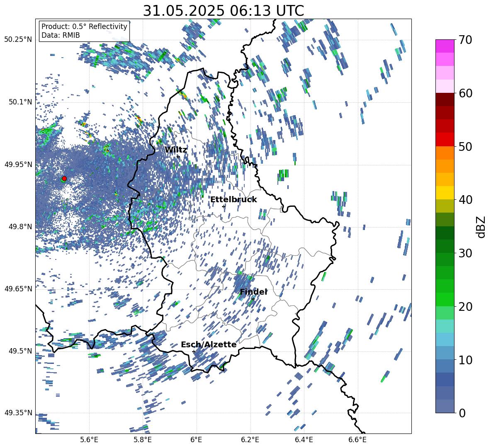Click the 6.6°E longitude axis label
This screenshot has width=491, height=448.
click(357, 440)
